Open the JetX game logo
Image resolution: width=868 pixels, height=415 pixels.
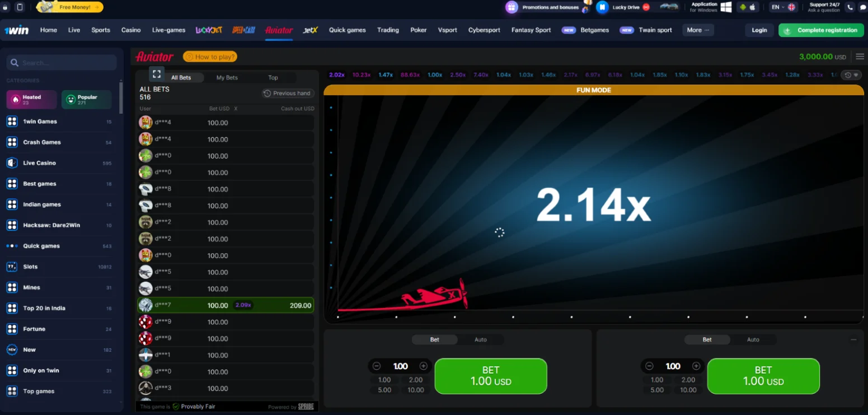[310, 30]
